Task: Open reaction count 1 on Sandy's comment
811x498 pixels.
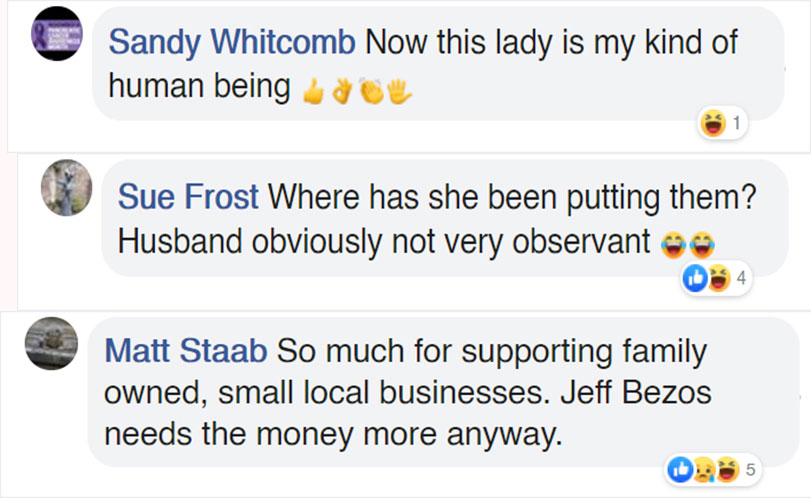Action: point(737,124)
